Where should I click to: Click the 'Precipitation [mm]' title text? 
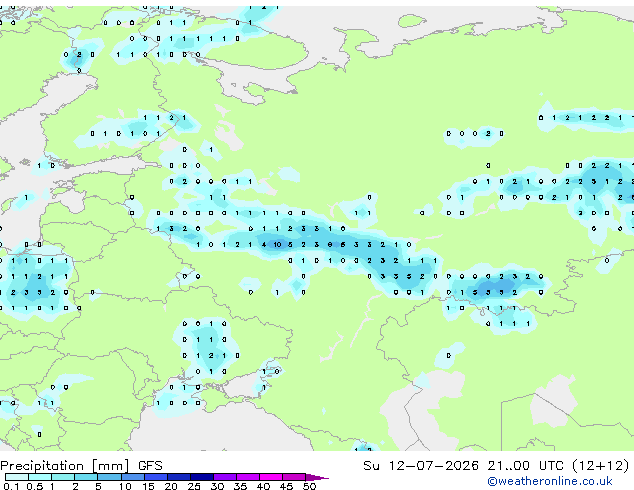pyautogui.click(x=65, y=466)
